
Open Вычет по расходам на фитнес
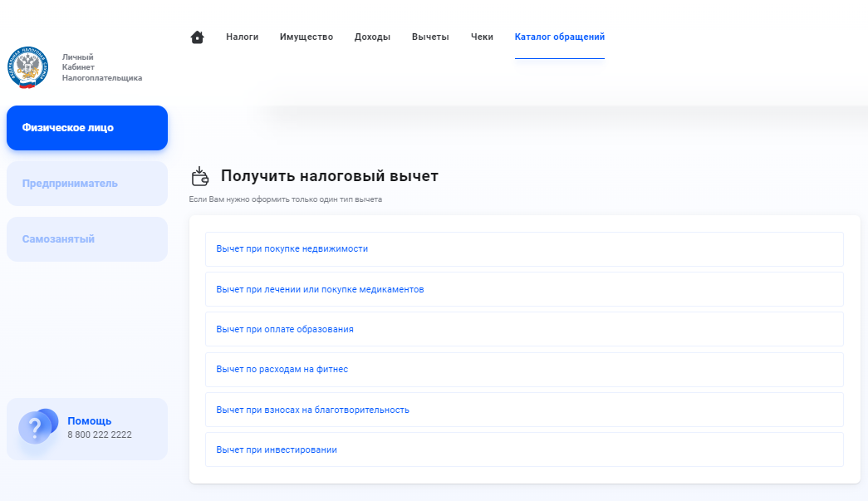282,370
